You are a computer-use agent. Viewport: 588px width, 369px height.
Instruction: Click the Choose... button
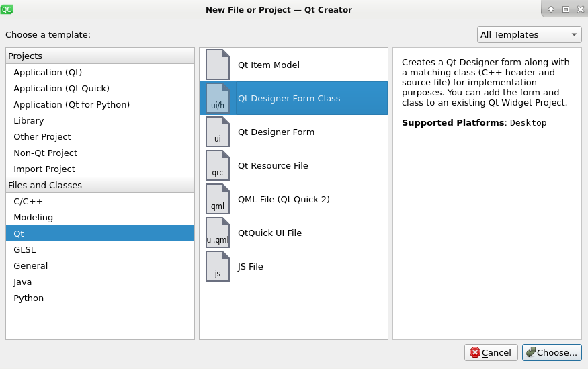click(552, 352)
